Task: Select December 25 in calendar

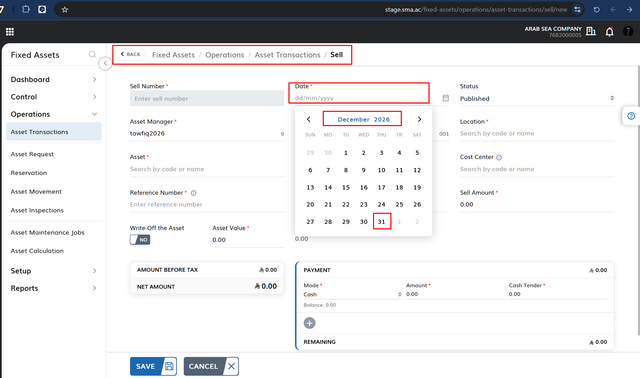Action: [399, 205]
